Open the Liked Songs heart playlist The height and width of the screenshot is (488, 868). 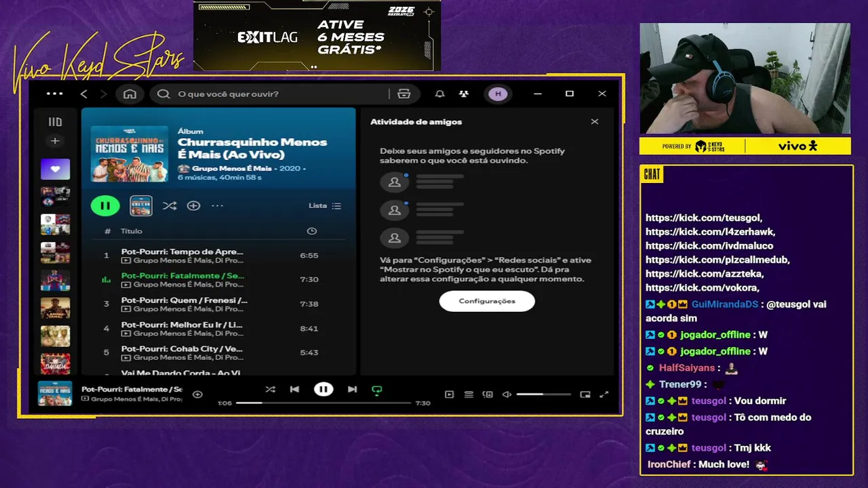(55, 169)
